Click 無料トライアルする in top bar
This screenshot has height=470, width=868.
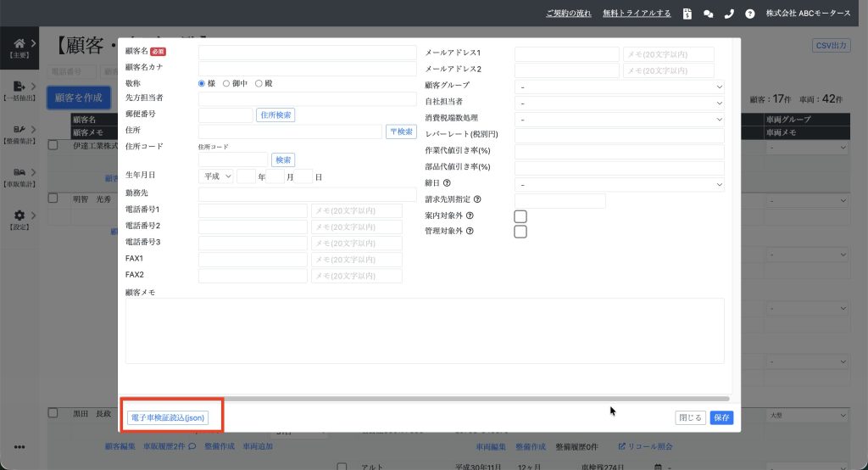pyautogui.click(x=637, y=14)
